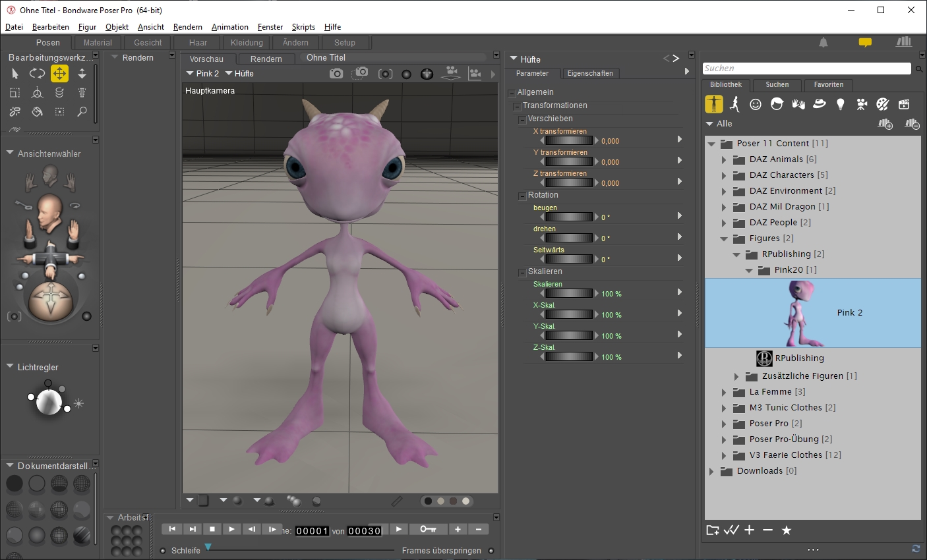This screenshot has height=560, width=927.
Task: Select the highlighted Translate/Pull tool
Action: click(x=59, y=73)
